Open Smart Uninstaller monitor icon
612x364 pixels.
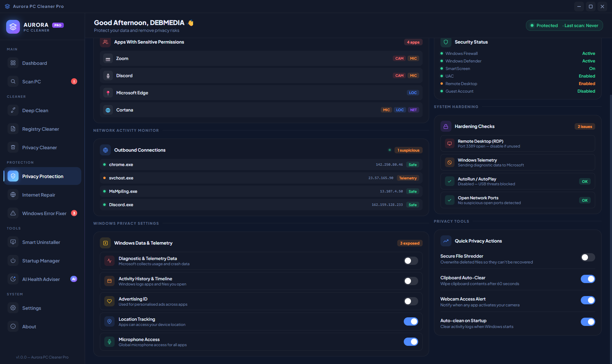click(x=13, y=242)
